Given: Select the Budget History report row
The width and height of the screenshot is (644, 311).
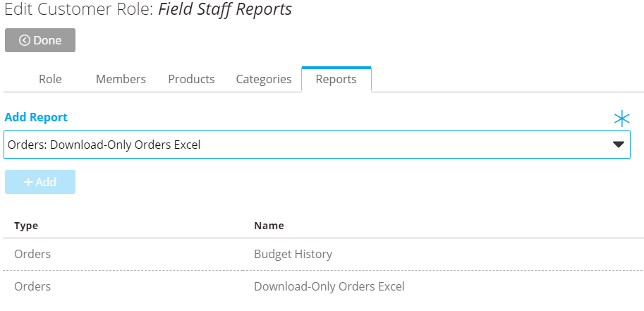Looking at the screenshot, I should click(323, 254).
